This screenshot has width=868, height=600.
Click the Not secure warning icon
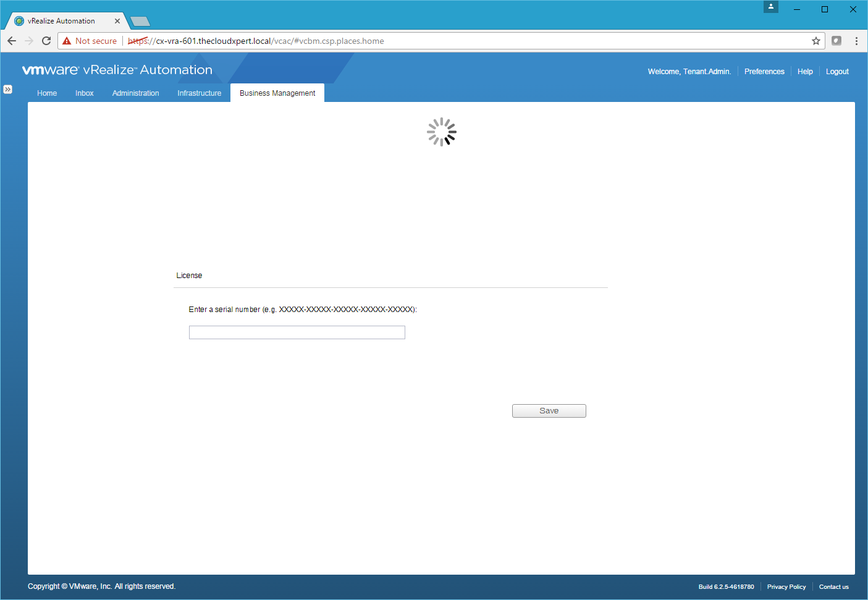coord(67,41)
